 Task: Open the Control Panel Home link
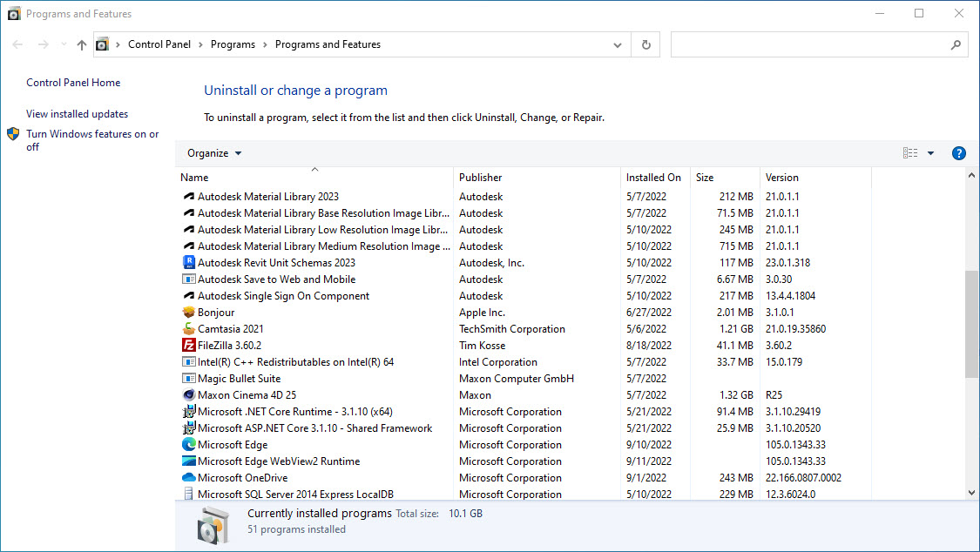pyautogui.click(x=73, y=83)
